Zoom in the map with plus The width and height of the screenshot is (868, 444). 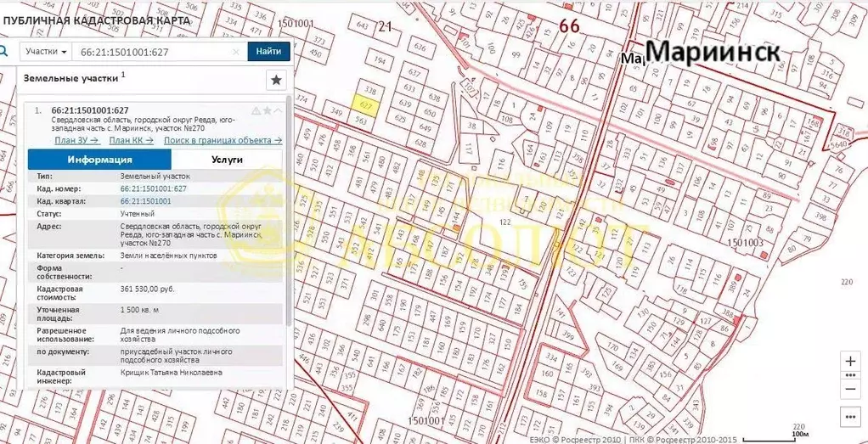(850, 361)
